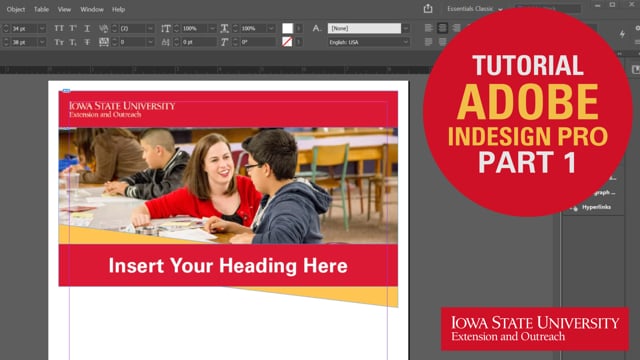Click the Quick Apply lightning icon
This screenshot has height=360, width=640.
point(622,34)
